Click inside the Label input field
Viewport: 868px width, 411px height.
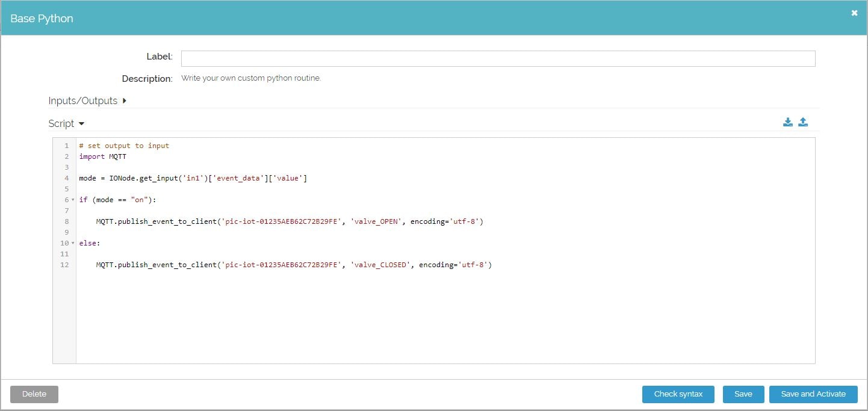click(497, 58)
